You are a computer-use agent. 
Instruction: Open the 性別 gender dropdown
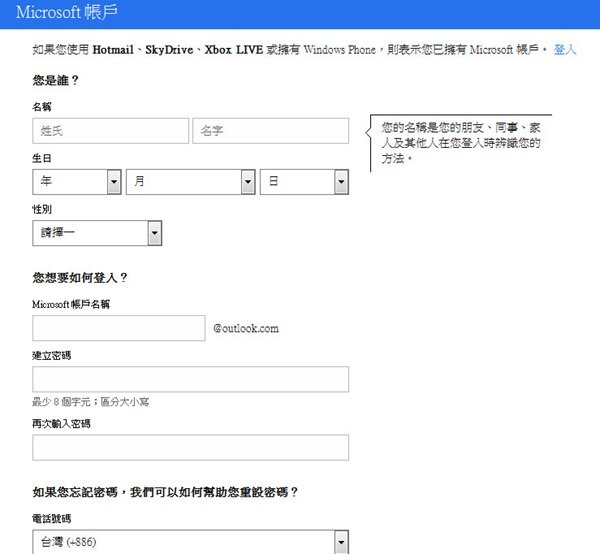tap(97, 233)
